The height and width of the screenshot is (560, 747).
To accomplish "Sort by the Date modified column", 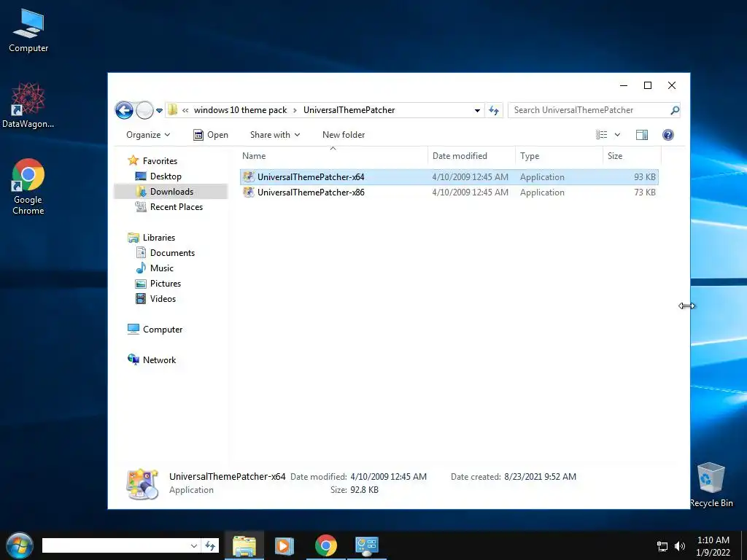I will [471, 156].
